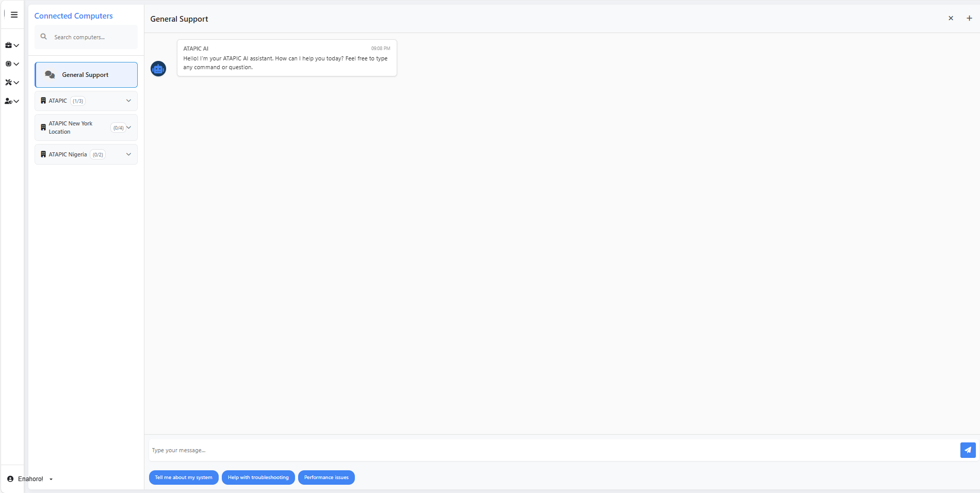Click the General Support chat bubbles icon
This screenshot has height=493, width=980.
pyautogui.click(x=50, y=75)
